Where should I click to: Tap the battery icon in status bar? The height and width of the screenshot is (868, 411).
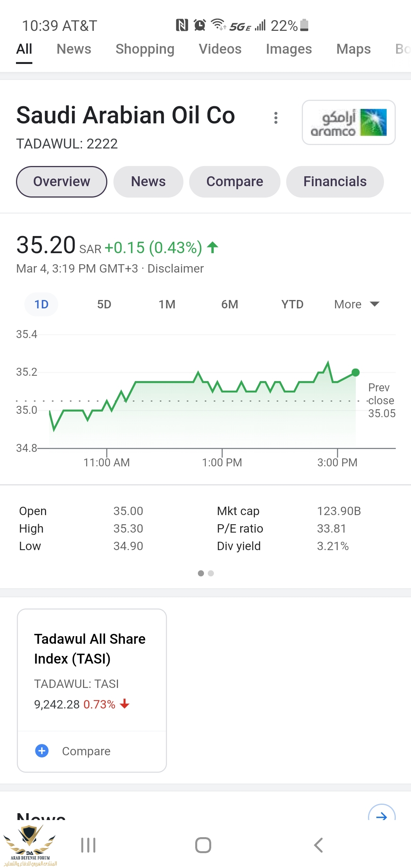pos(304,25)
